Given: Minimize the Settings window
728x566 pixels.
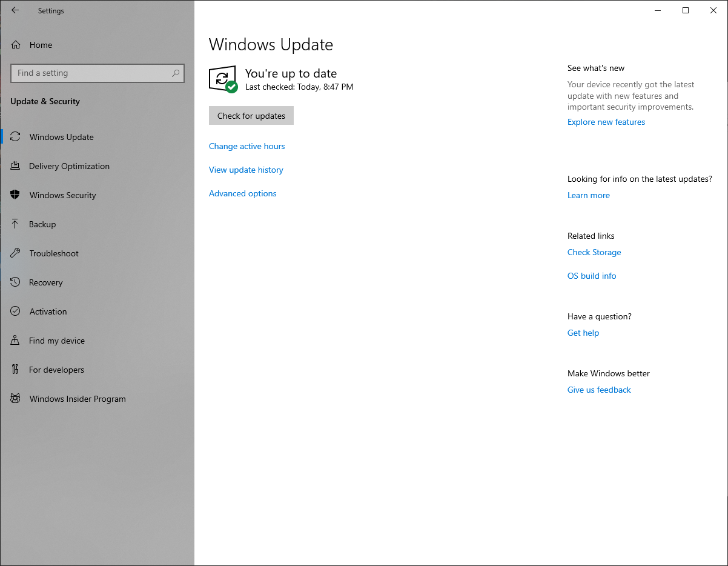Looking at the screenshot, I should tap(658, 10).
